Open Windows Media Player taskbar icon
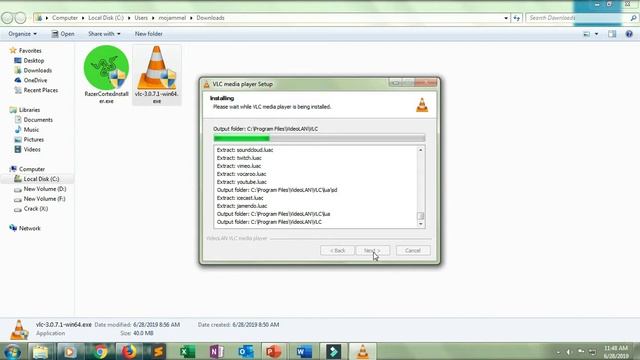Viewport: 640px width, 360px height. coord(69,351)
